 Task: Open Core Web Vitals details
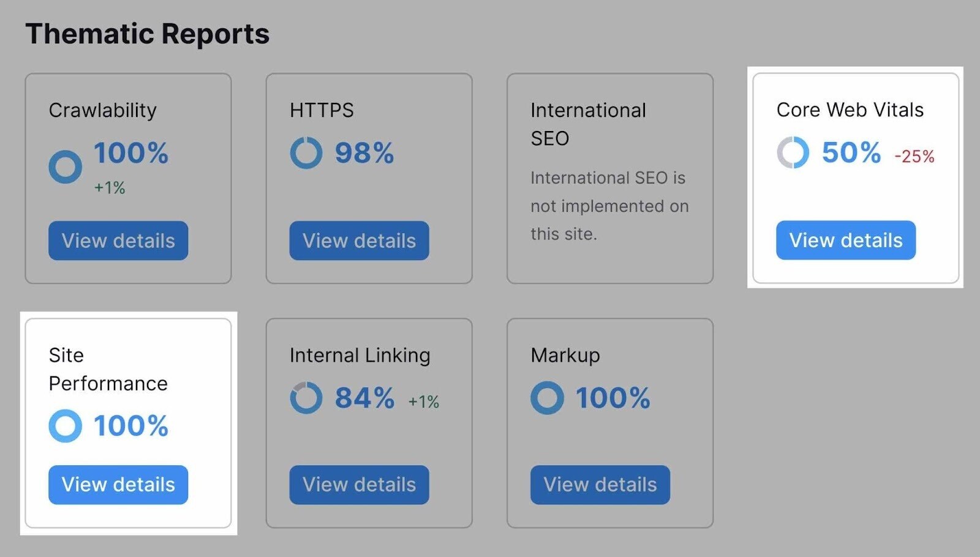pyautogui.click(x=845, y=240)
